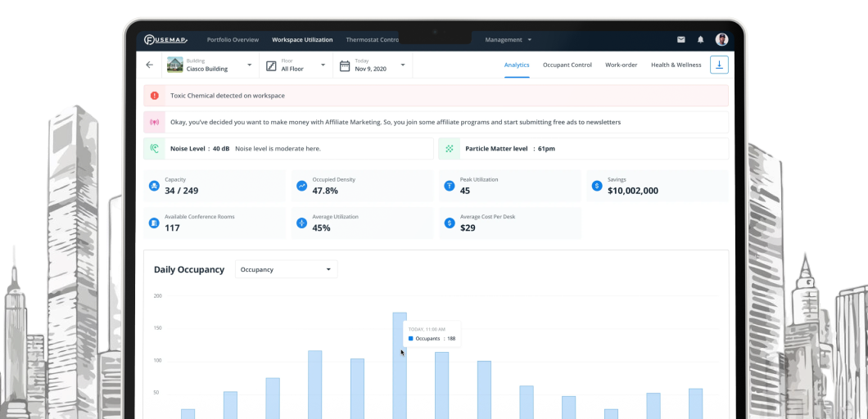Screen dimensions: 868x419
Task: Click the Noise Level ear icon
Action: point(155,148)
